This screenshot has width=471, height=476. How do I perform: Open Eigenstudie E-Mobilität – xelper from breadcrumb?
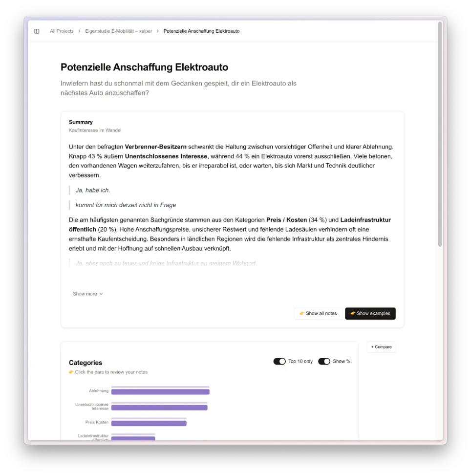click(x=118, y=31)
